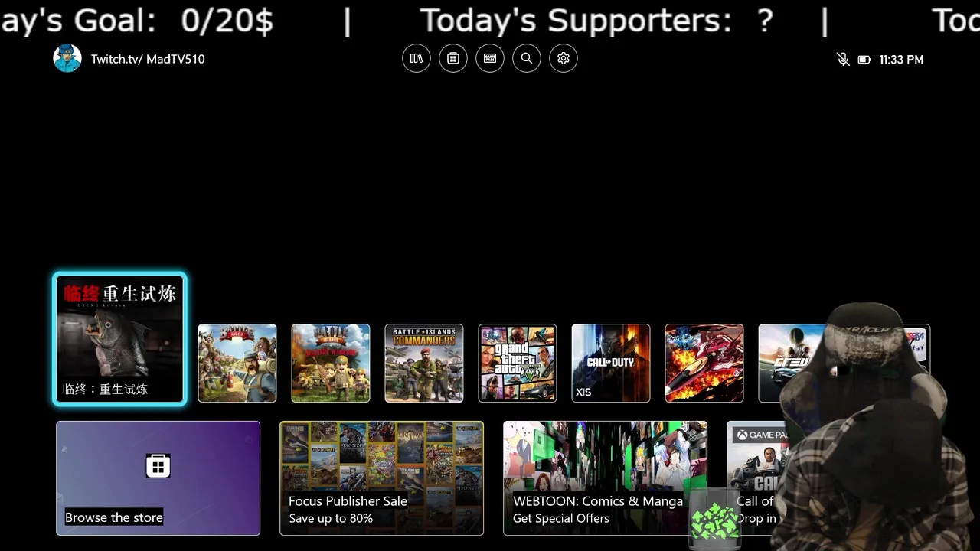Open the Call of Duty X|S tile

tap(611, 364)
